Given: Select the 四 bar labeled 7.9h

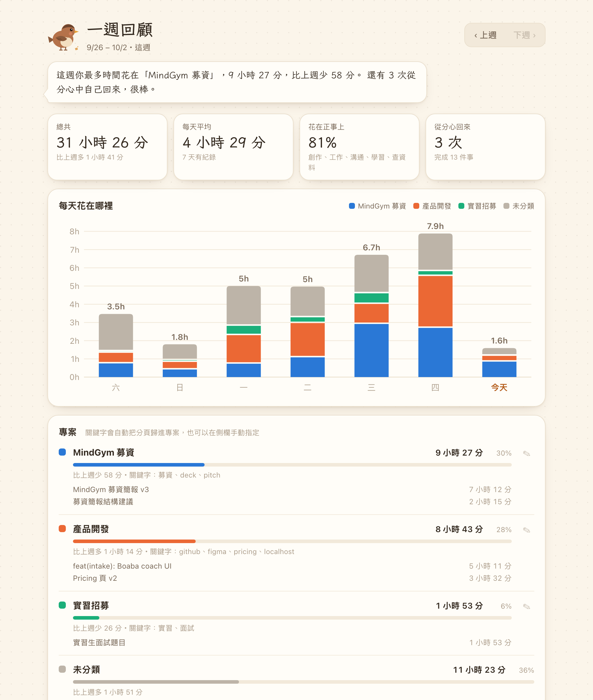Looking at the screenshot, I should point(435,305).
